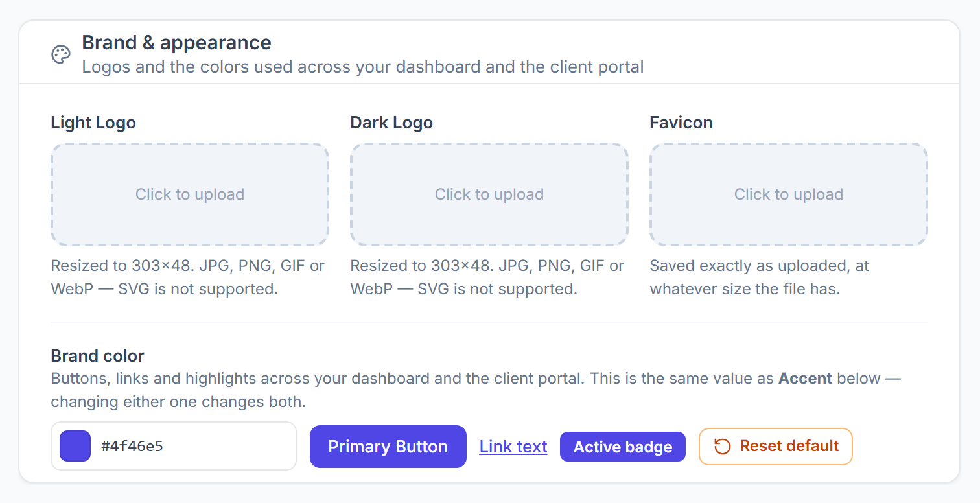Click the "Logos and the colors used" subtitle
This screenshot has height=503, width=980.
(x=363, y=67)
